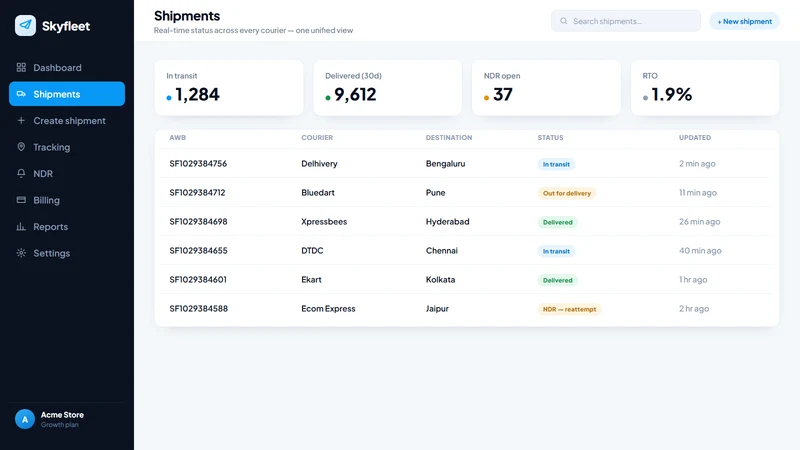Click the NDR open stats card
800x450 pixels.
coord(546,87)
